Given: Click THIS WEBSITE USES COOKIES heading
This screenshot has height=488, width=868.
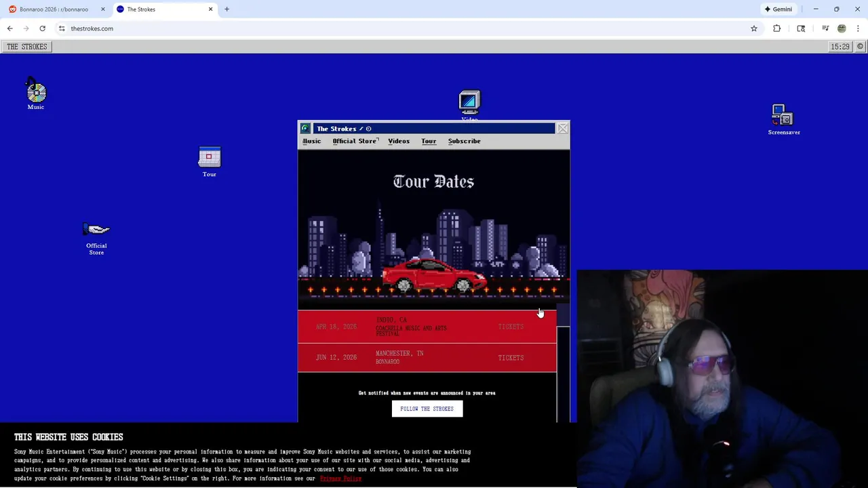Looking at the screenshot, I should [x=68, y=437].
